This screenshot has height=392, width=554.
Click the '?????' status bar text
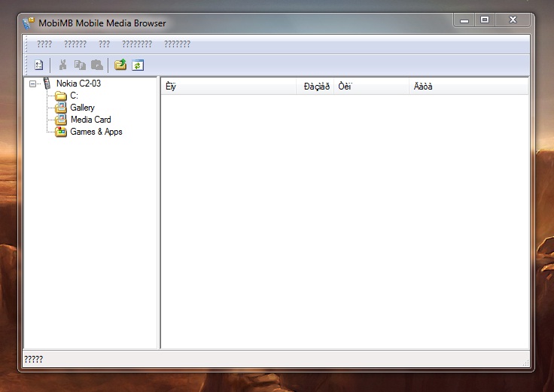pos(33,360)
